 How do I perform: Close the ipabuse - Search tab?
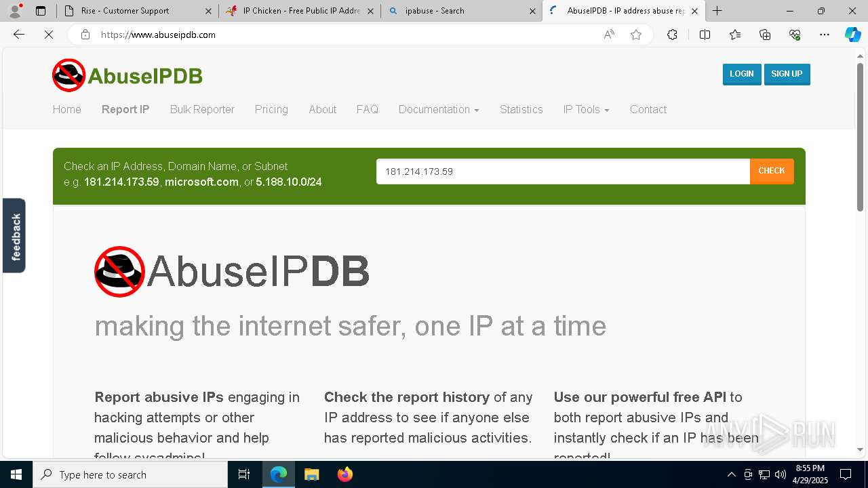[x=532, y=11]
